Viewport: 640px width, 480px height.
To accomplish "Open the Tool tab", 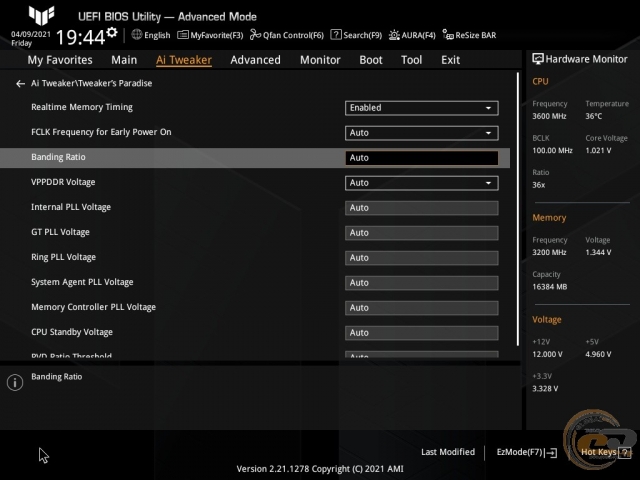I will pyautogui.click(x=411, y=60).
